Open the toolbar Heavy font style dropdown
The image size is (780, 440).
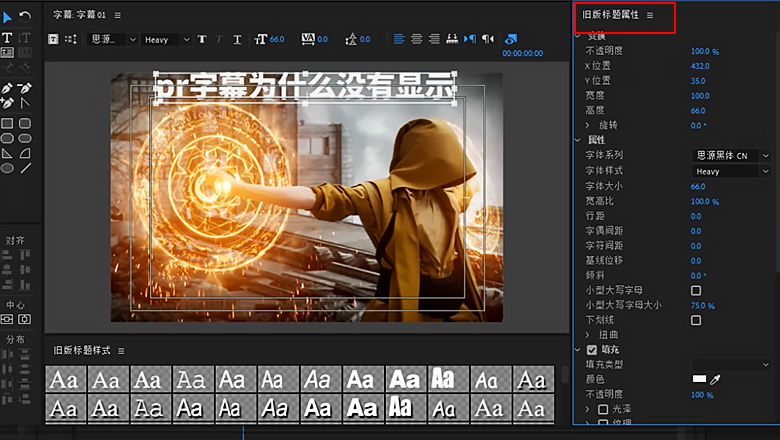[x=166, y=39]
